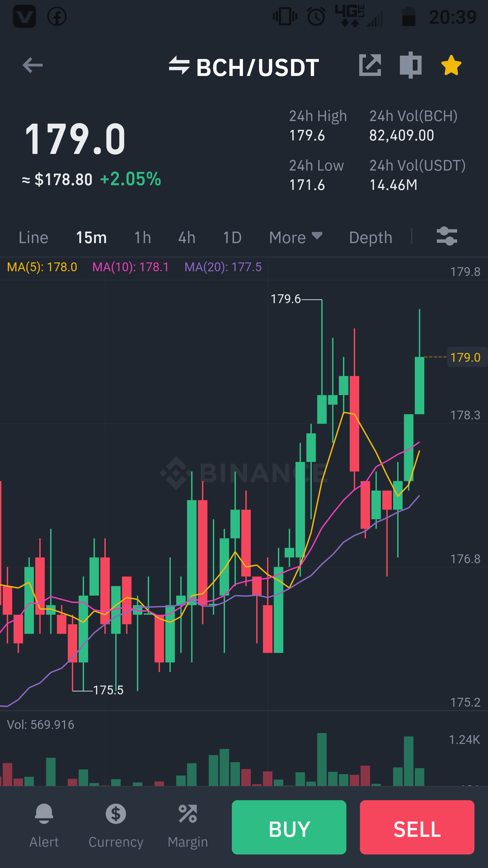Tap the MA(5) indicator label

click(x=42, y=267)
